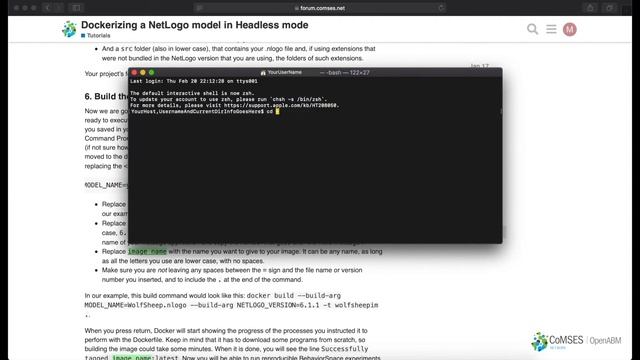The height and width of the screenshot is (360, 640).
Task: Click the Successfully tagged text
Action: pyautogui.click(x=344, y=349)
